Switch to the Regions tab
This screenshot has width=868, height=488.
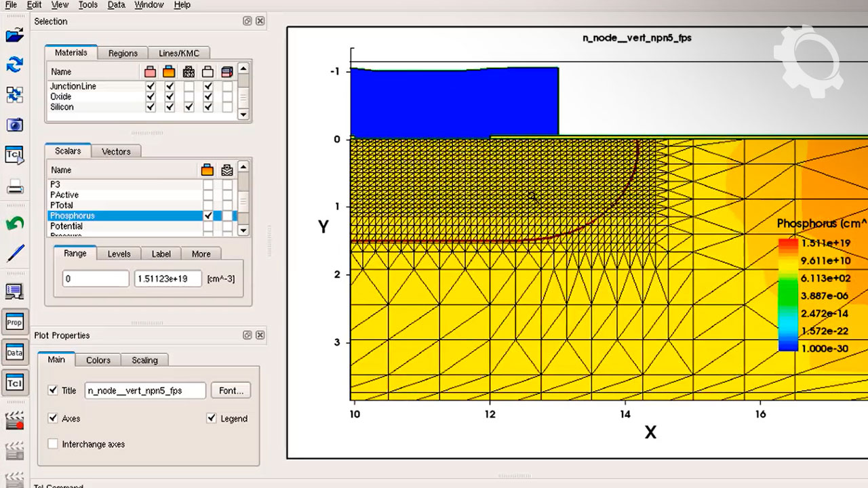(x=123, y=53)
